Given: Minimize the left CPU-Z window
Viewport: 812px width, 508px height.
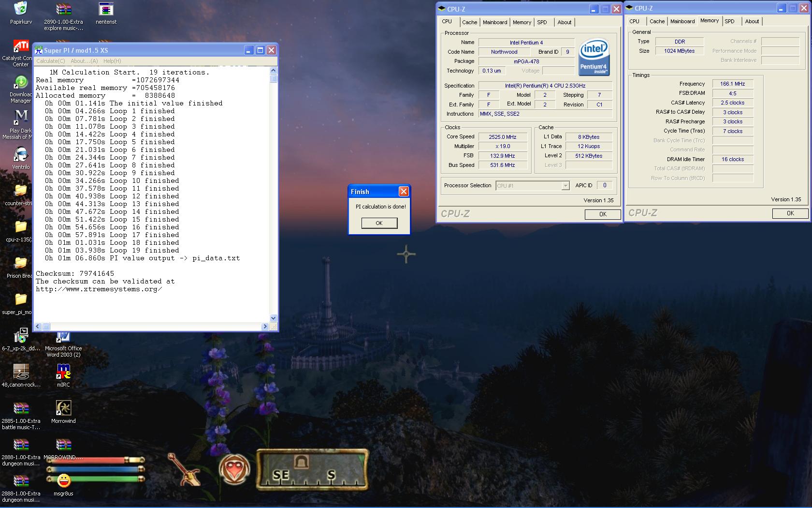Looking at the screenshot, I should coord(594,9).
